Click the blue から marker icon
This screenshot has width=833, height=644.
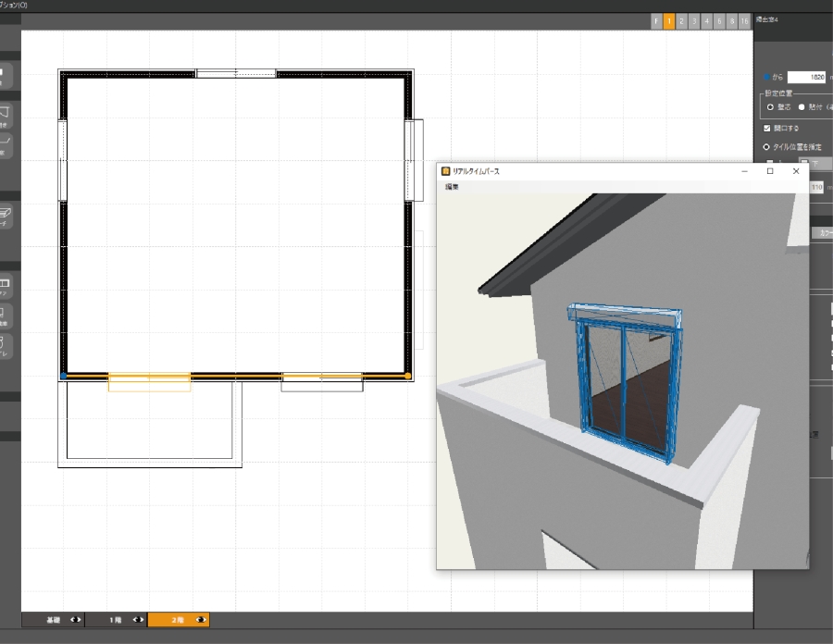(765, 78)
